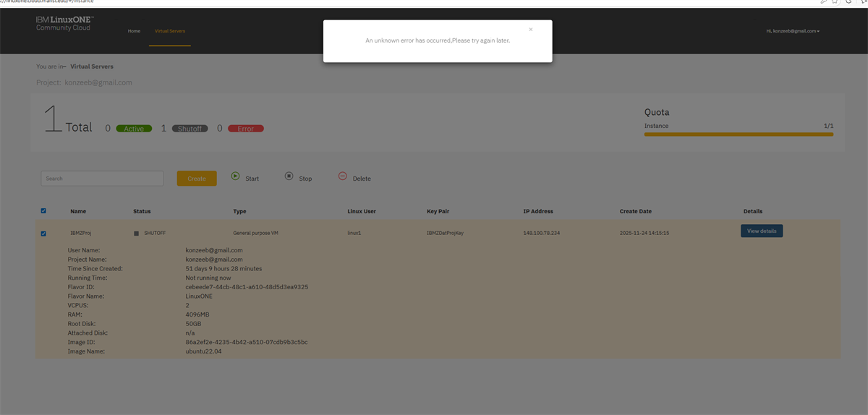The height and width of the screenshot is (415, 868).
Task: Toggle the select-all checkbox in table header
Action: point(43,211)
